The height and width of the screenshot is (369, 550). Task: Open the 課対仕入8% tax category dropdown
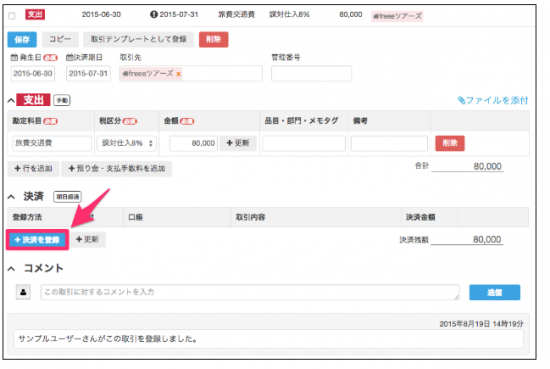[127, 143]
